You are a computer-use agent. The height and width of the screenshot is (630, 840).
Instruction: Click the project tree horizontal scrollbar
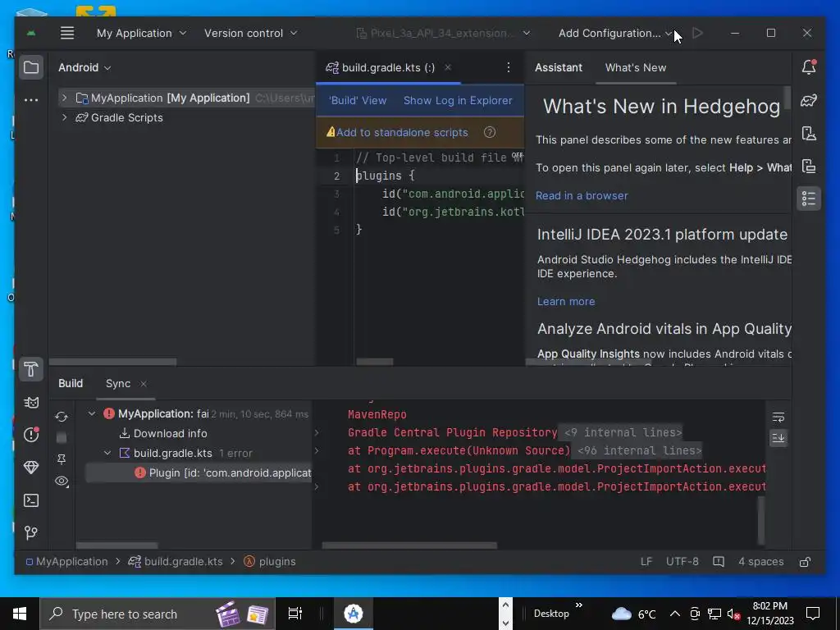pos(112,362)
